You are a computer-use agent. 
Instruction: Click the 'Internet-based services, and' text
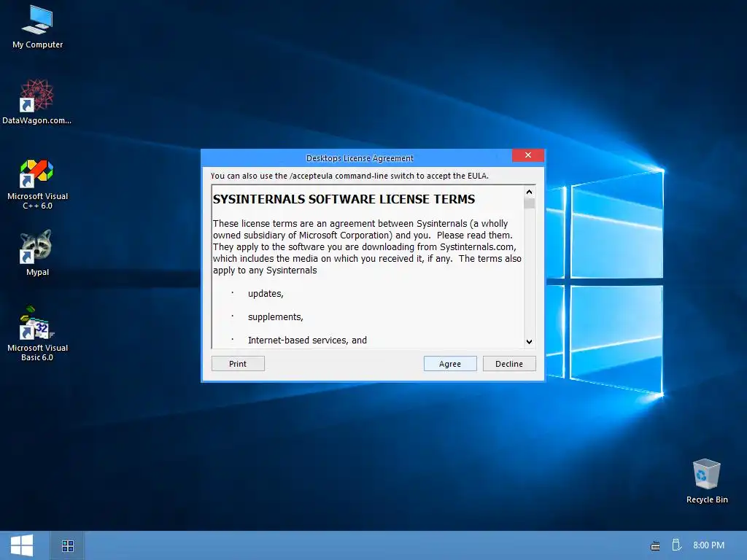307,341
